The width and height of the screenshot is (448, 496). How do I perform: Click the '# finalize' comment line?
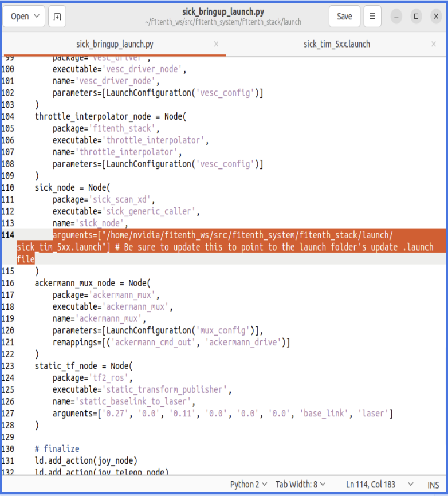point(57,449)
